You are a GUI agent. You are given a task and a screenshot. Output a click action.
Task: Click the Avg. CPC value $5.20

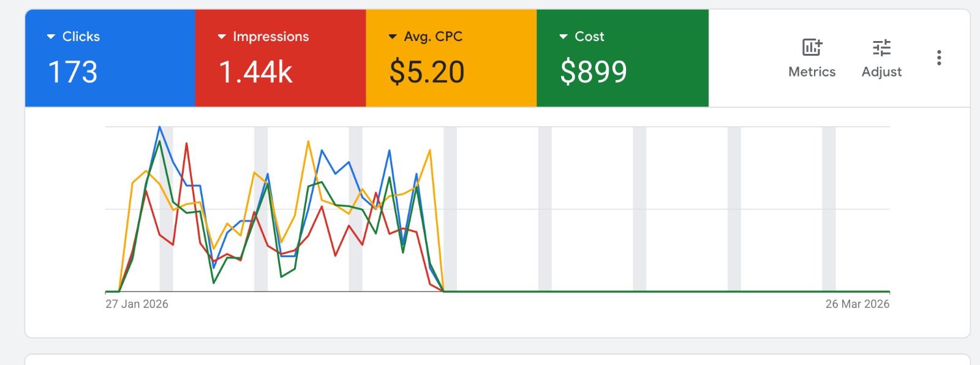tap(427, 72)
